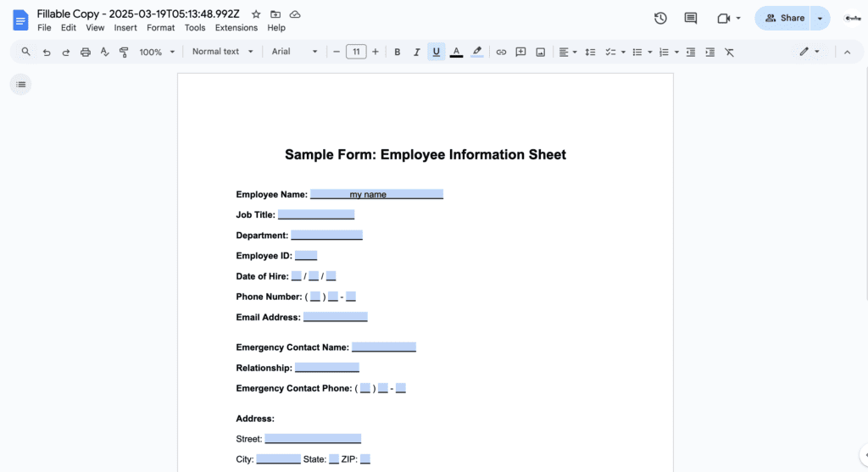The height and width of the screenshot is (472, 868).
Task: Open video meeting options arrow
Action: (738, 19)
